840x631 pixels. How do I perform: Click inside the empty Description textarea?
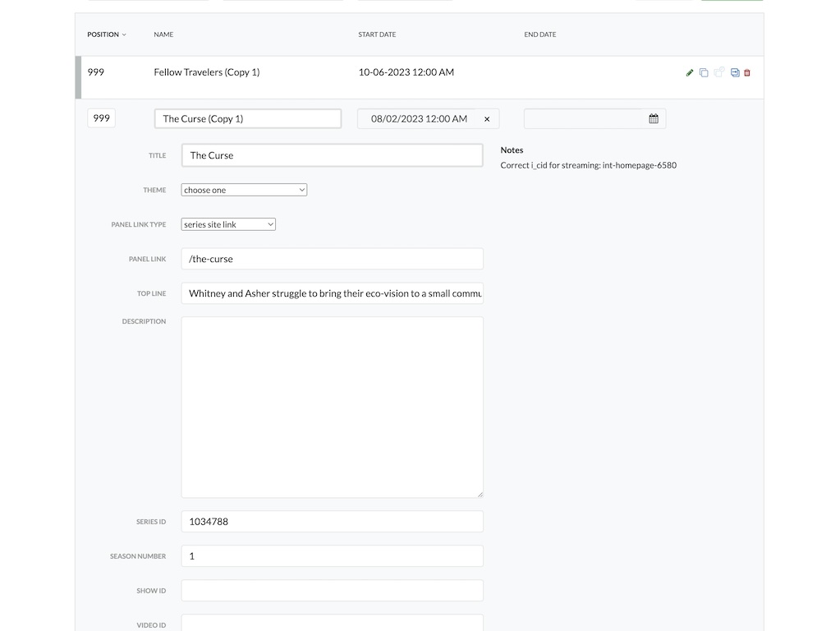[333, 408]
